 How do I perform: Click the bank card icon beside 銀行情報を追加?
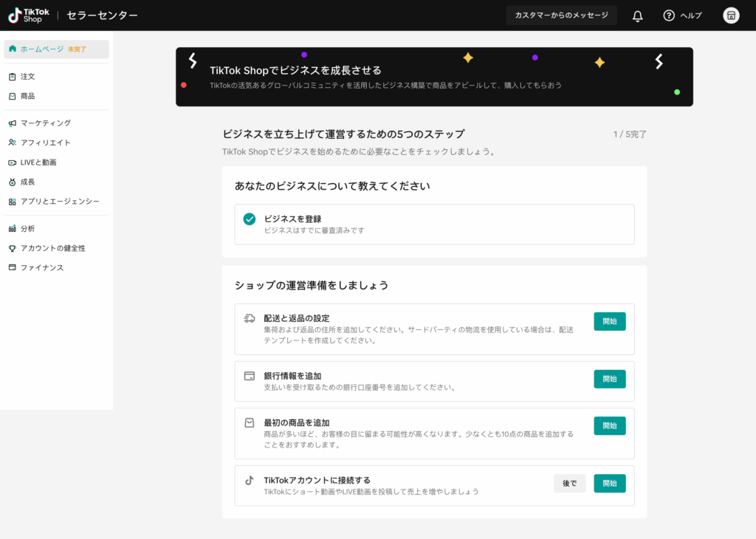[250, 376]
